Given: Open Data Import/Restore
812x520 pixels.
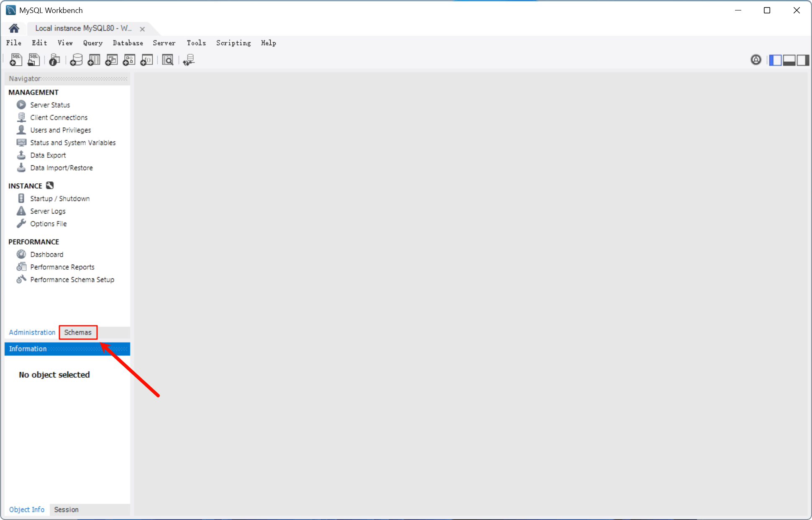Looking at the screenshot, I should [x=61, y=167].
